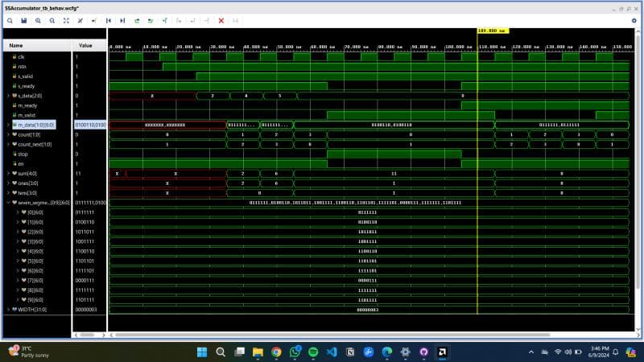Select the highlighted m_data value cell

click(90, 125)
